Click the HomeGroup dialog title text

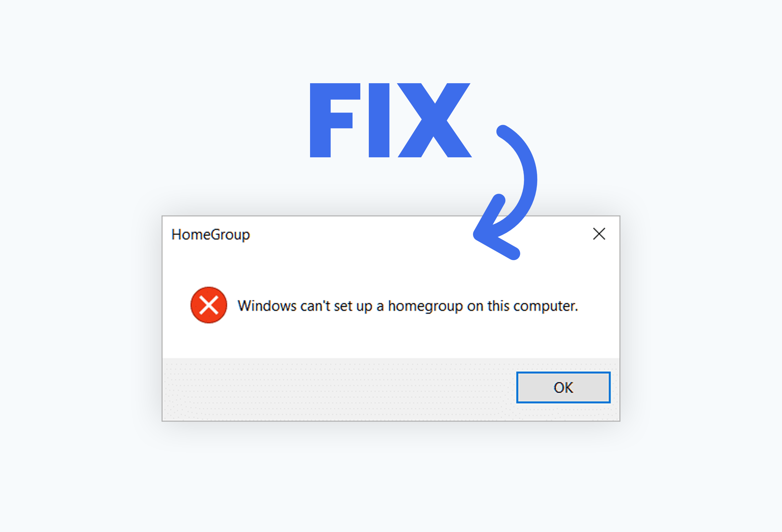(211, 235)
